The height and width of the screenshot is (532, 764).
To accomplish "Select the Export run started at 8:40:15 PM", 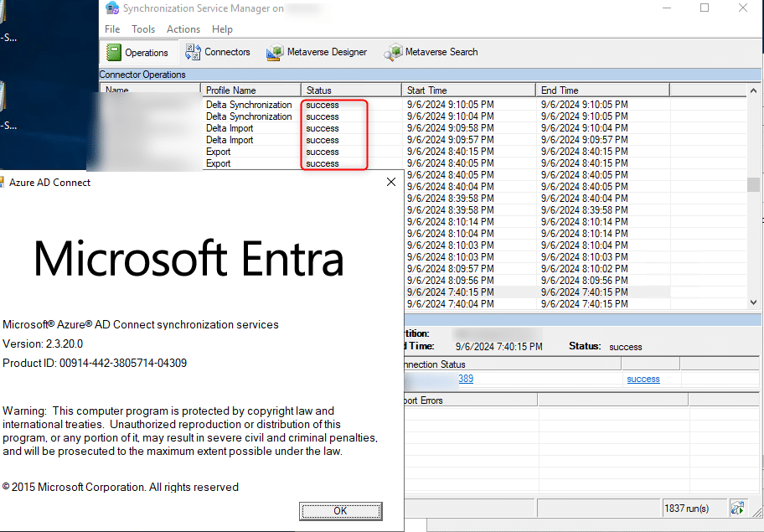I will pos(423,152).
